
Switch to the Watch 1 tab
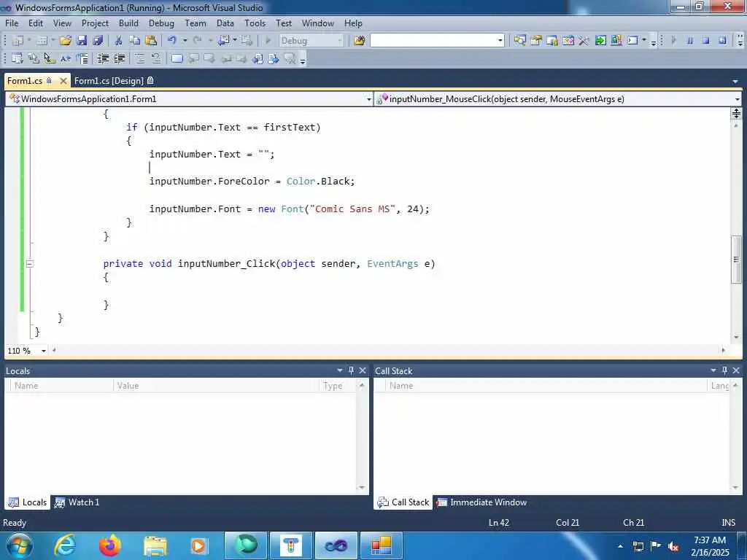(x=77, y=502)
